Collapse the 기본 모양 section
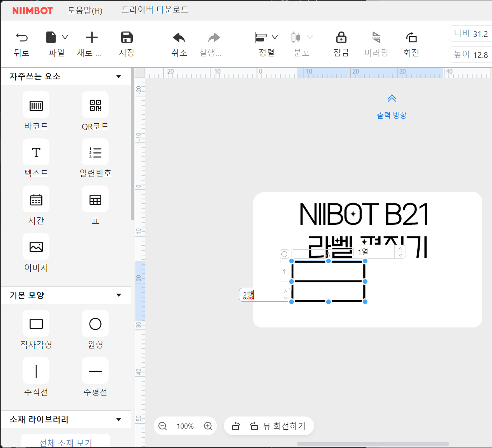This screenshot has width=492, height=448. click(x=119, y=295)
